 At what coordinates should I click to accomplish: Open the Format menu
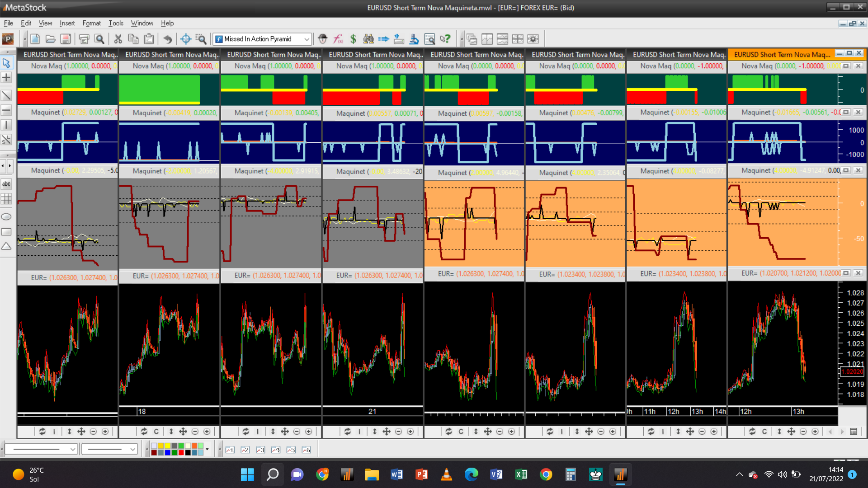click(91, 23)
